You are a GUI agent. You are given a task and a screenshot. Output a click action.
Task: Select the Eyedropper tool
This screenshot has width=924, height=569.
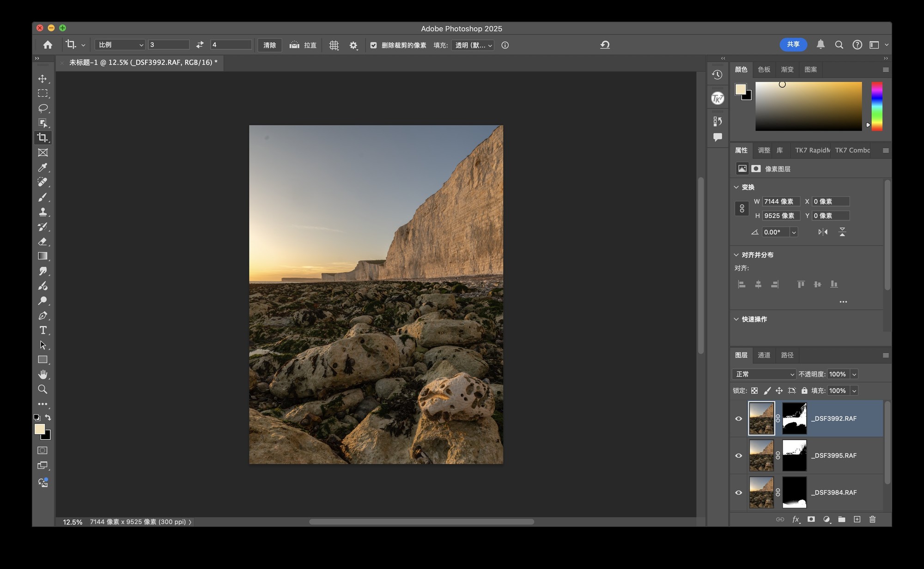(x=43, y=168)
